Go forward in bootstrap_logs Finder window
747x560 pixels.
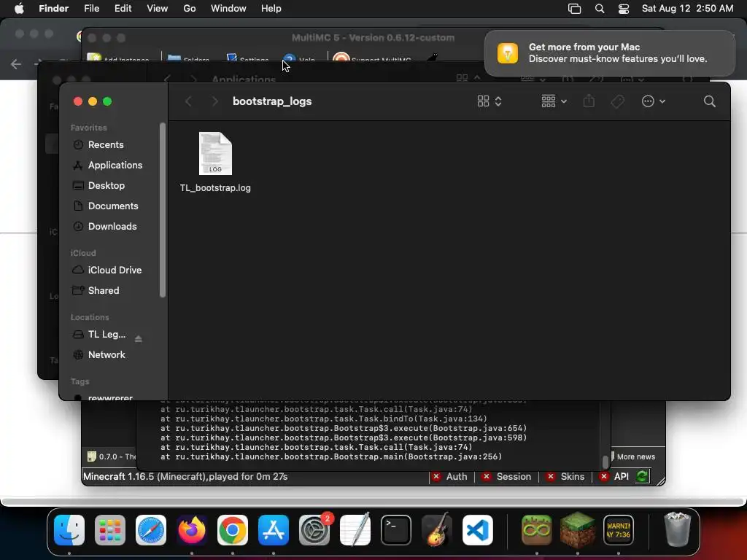coord(215,101)
